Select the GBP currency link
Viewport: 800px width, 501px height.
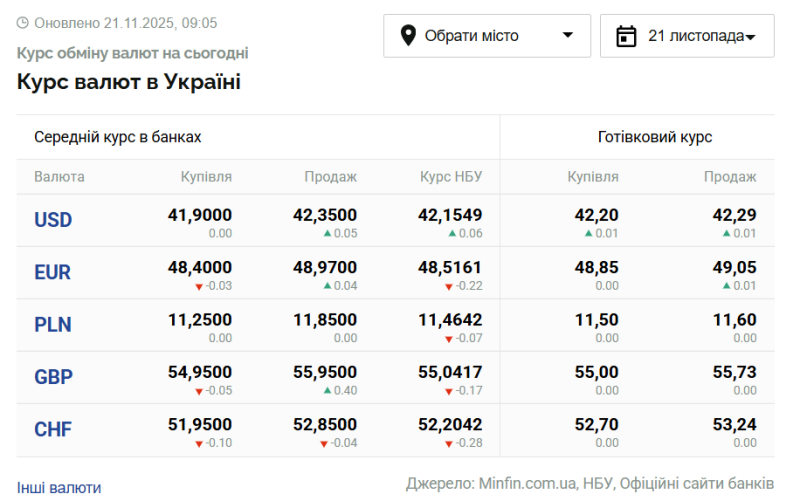point(53,377)
